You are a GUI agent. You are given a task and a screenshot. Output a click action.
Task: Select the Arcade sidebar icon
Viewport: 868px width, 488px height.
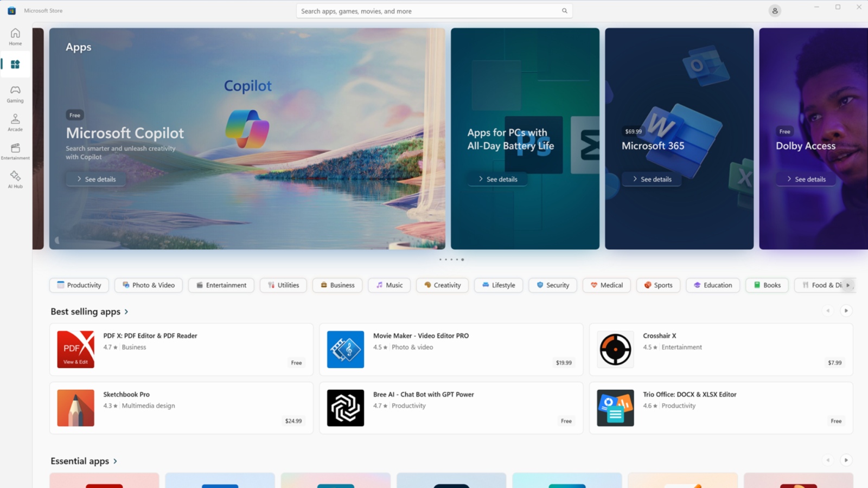[x=15, y=123]
